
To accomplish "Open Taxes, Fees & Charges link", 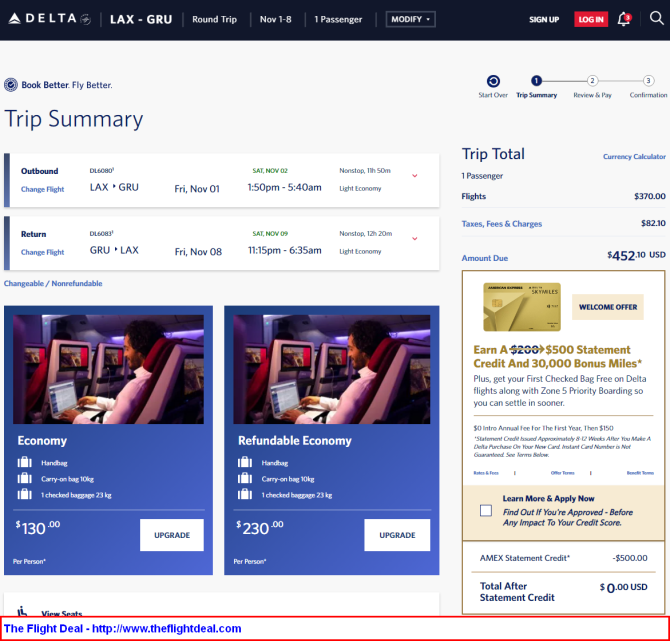I will click(502, 223).
